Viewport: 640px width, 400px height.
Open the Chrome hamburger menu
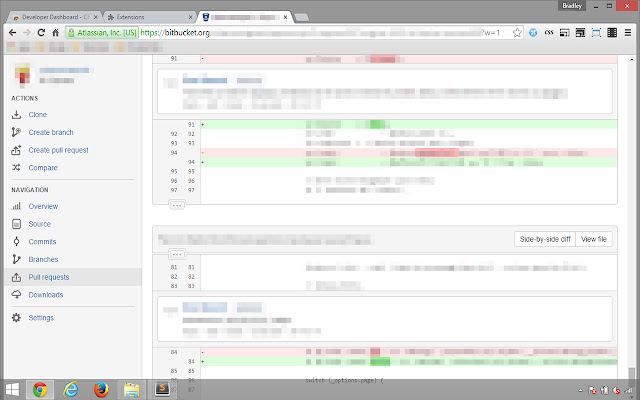628,33
